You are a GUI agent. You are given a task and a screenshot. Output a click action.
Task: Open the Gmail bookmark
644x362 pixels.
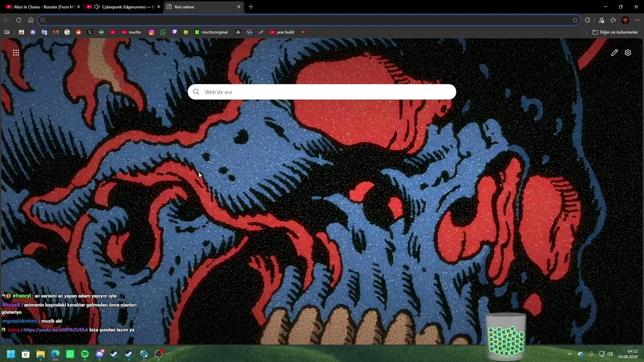55,32
